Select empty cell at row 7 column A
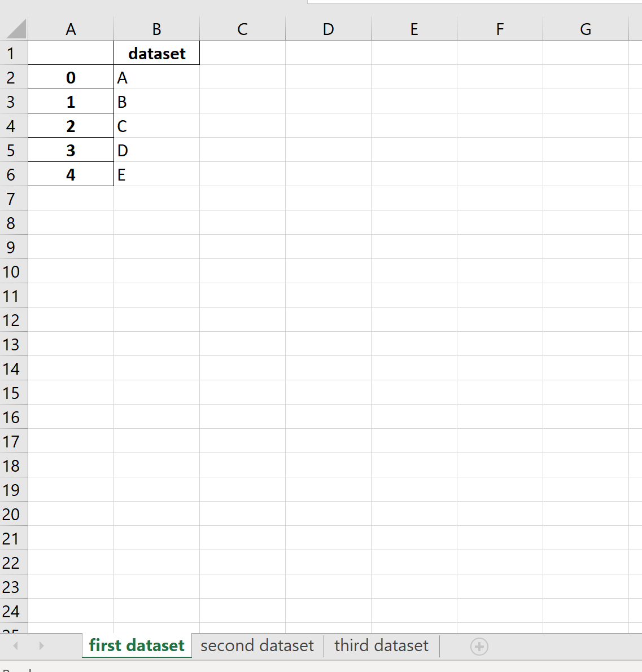 click(x=71, y=199)
